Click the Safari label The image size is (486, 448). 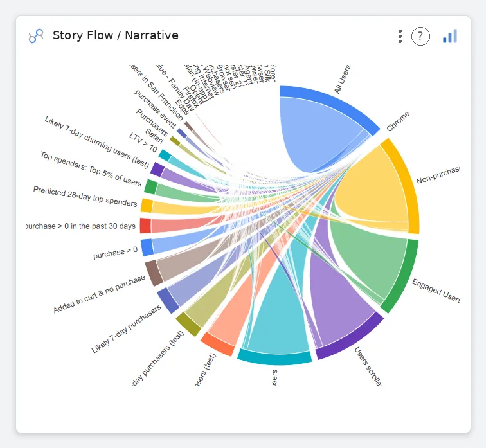pyautogui.click(x=154, y=136)
